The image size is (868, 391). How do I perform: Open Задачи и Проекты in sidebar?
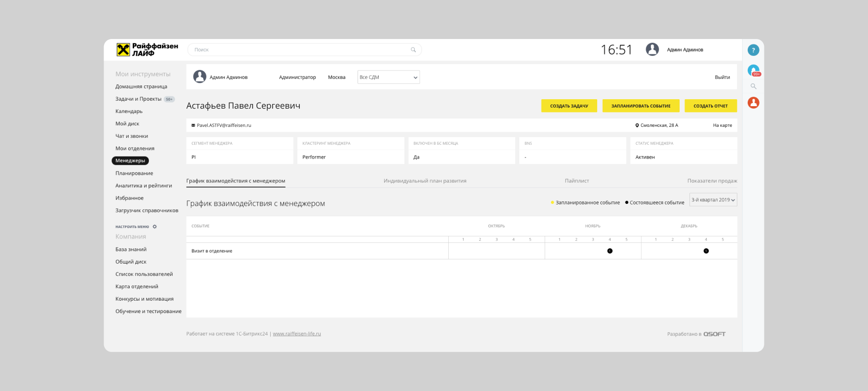tap(139, 99)
